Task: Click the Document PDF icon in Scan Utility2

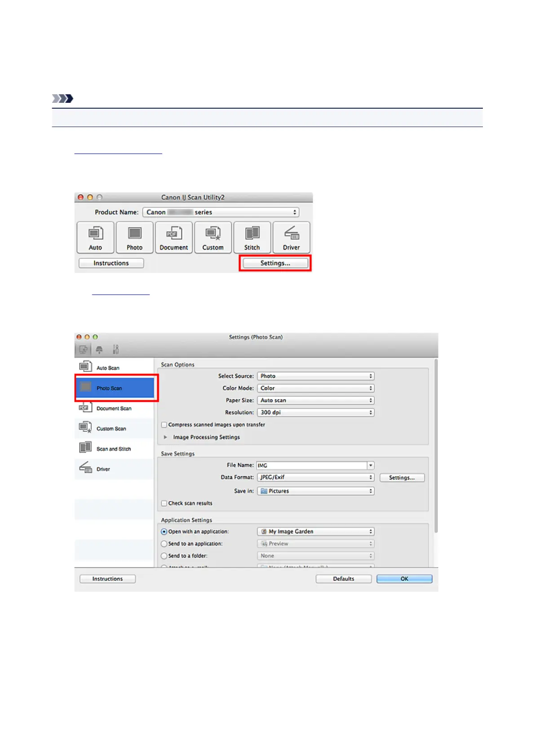Action: [x=173, y=237]
